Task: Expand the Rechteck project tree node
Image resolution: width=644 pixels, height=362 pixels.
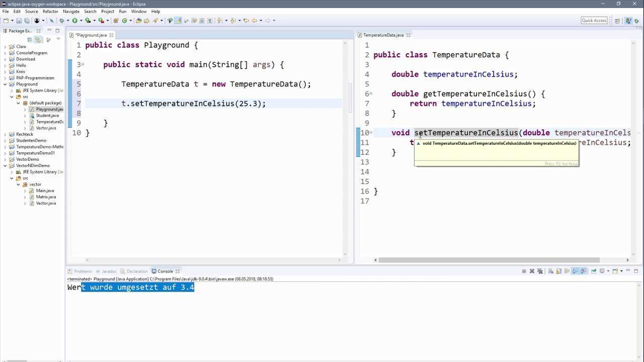Action: point(5,134)
